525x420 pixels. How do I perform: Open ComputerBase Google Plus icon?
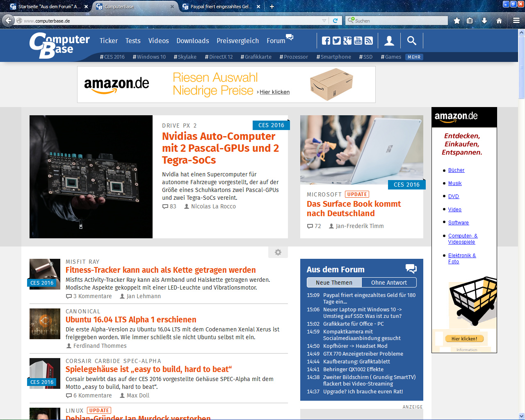(x=347, y=41)
